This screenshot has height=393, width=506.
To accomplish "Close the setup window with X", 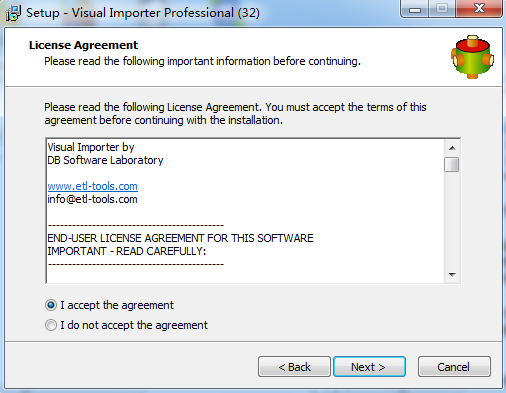I will click(x=479, y=9).
